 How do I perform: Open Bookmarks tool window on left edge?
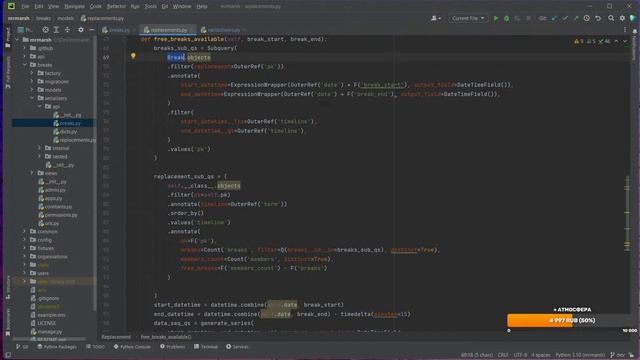click(8, 322)
